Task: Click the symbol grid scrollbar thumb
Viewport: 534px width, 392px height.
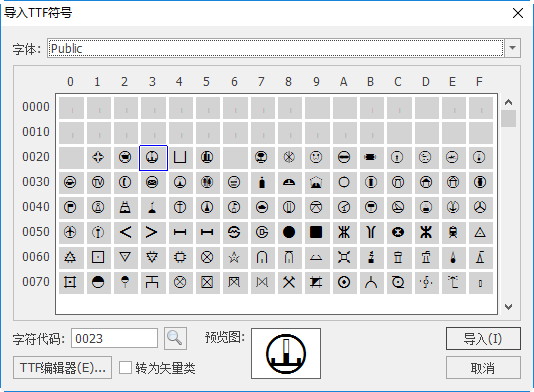Action: 508,119
